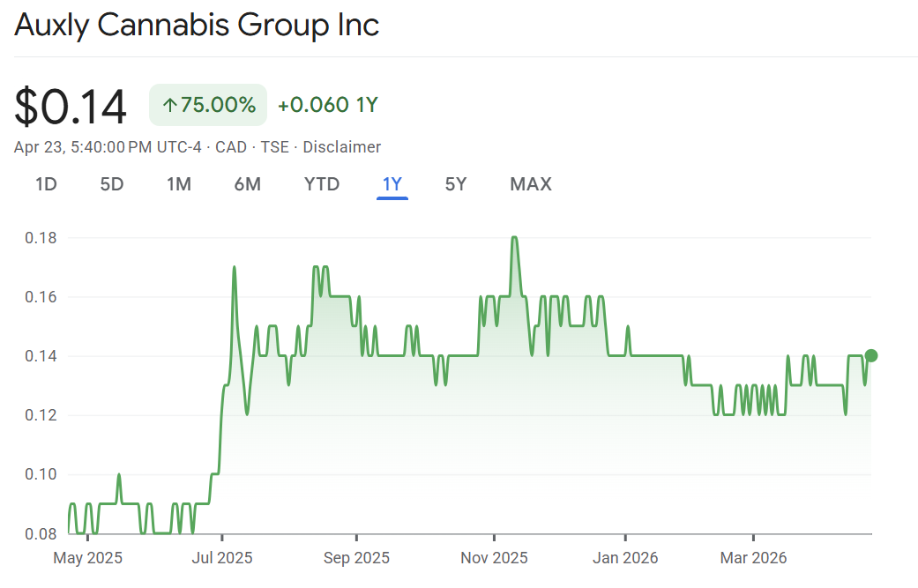Show the 1M price history

point(179,184)
